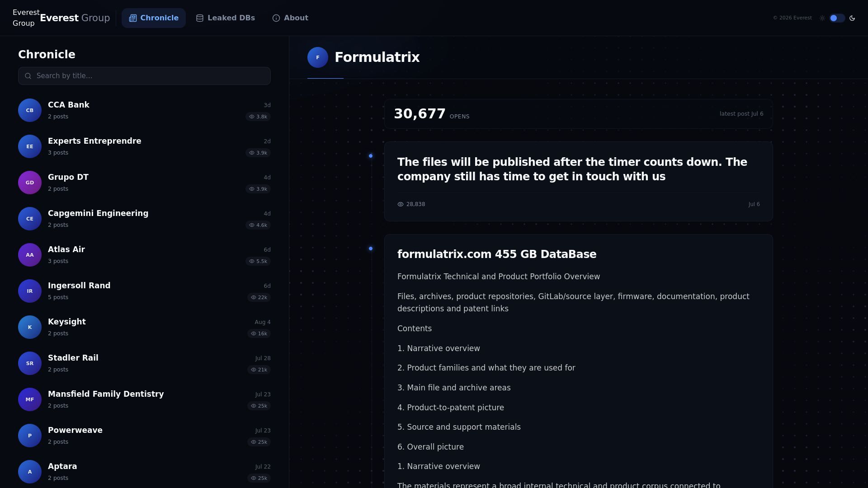This screenshot has width=868, height=488.
Task: Click the 25k views badge on Aptara
Action: [259, 478]
